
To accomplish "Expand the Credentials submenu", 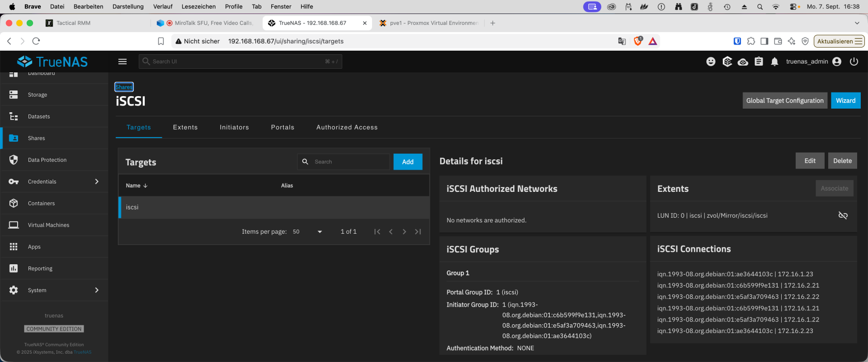I will [x=54, y=182].
